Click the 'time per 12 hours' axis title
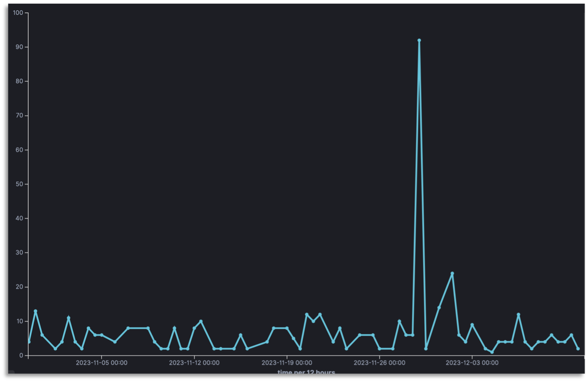The height and width of the screenshot is (383, 588). click(x=306, y=373)
